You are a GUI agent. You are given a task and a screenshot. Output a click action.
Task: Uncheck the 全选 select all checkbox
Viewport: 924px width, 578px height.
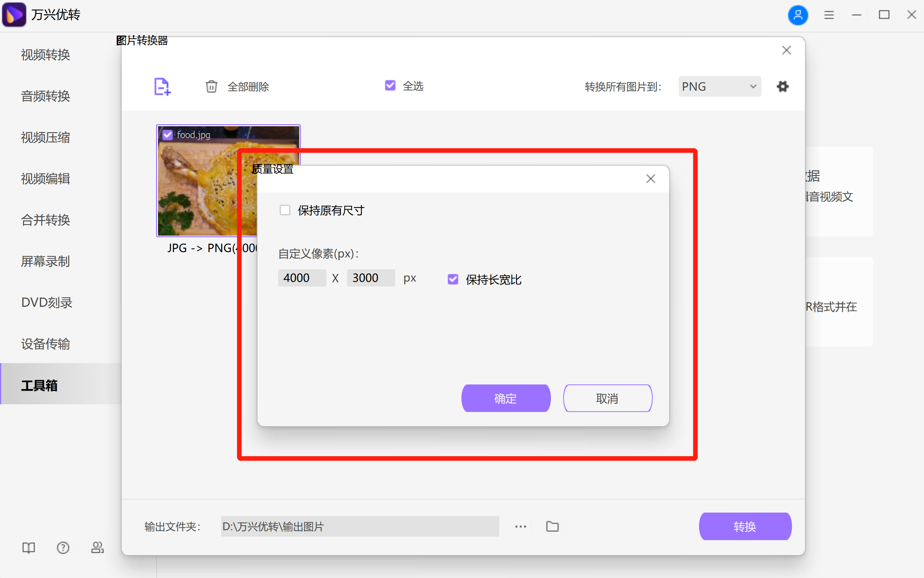click(389, 85)
